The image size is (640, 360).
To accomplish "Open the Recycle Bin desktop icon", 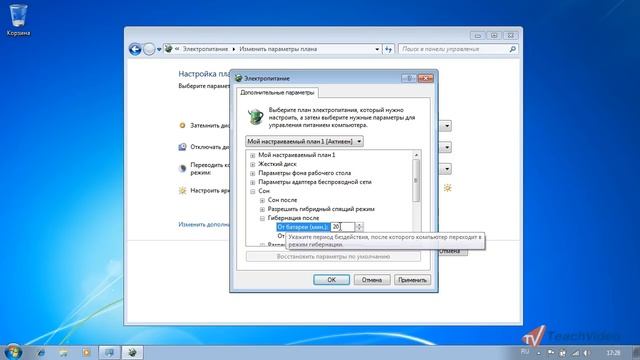I will click(x=18, y=20).
